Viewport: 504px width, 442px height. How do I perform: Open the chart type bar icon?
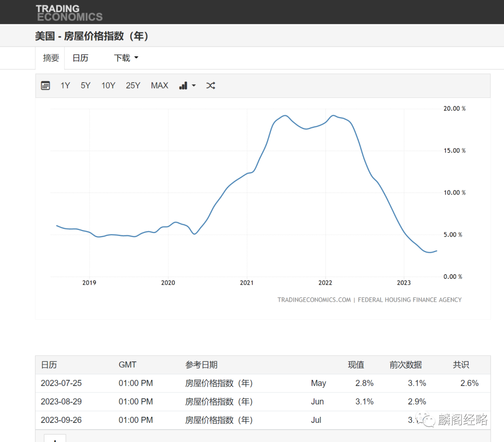(x=183, y=85)
